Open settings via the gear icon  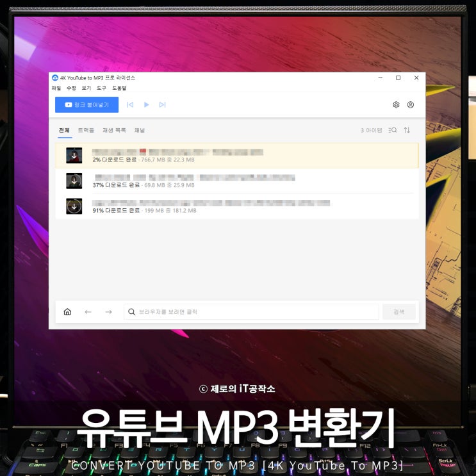click(x=396, y=104)
